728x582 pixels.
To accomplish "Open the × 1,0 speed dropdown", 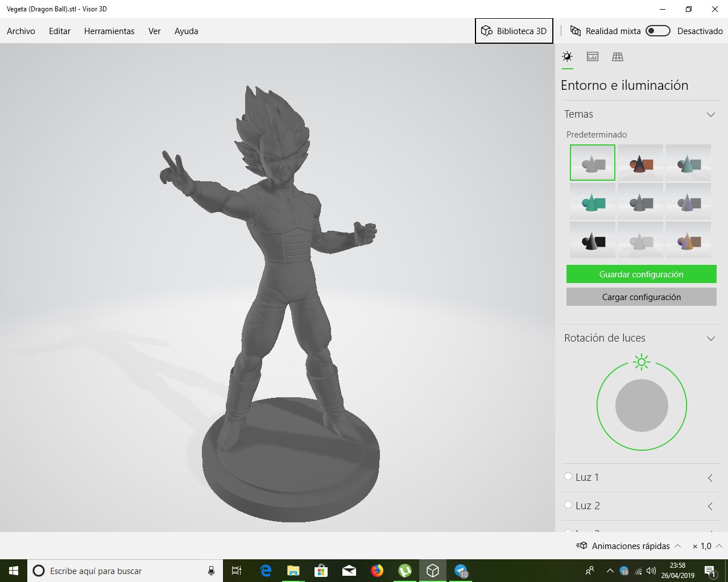I will coord(707,546).
